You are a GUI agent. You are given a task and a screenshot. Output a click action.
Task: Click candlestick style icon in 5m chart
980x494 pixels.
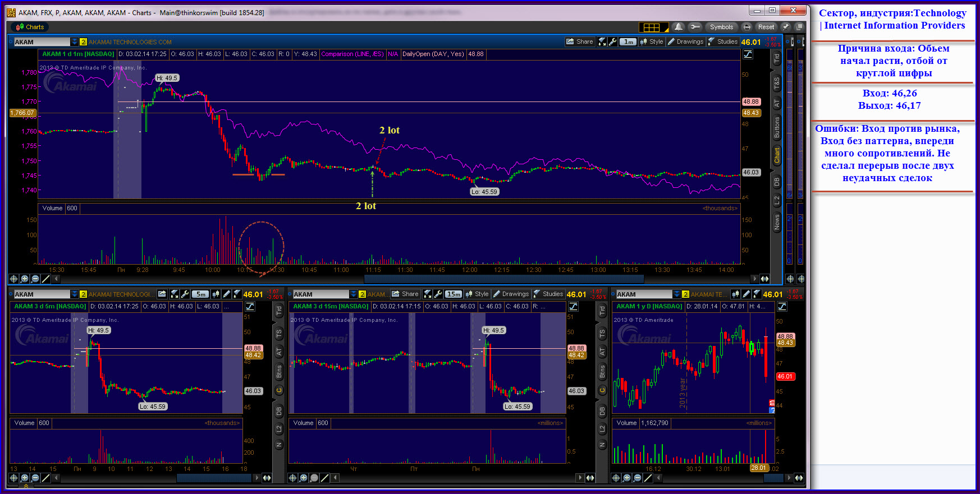(x=216, y=294)
